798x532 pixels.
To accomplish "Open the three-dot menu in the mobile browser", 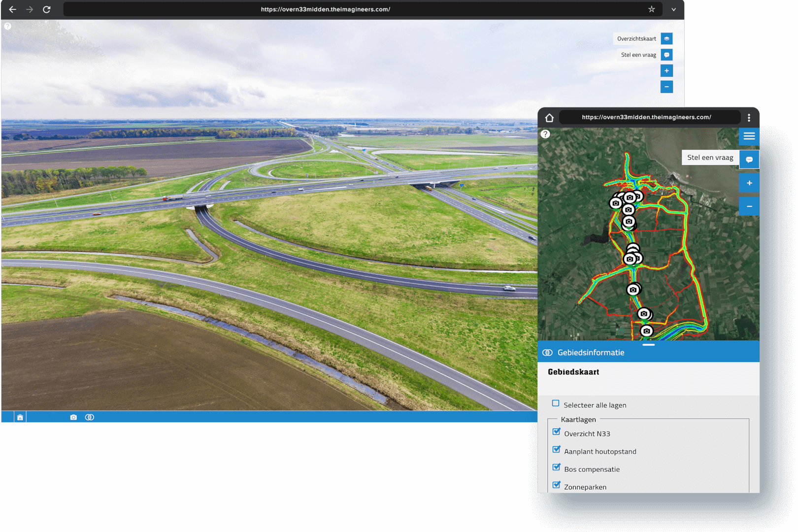I will 749,117.
